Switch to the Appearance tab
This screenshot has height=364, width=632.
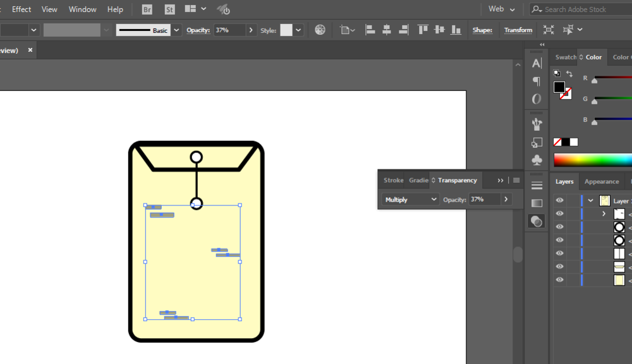pos(601,181)
